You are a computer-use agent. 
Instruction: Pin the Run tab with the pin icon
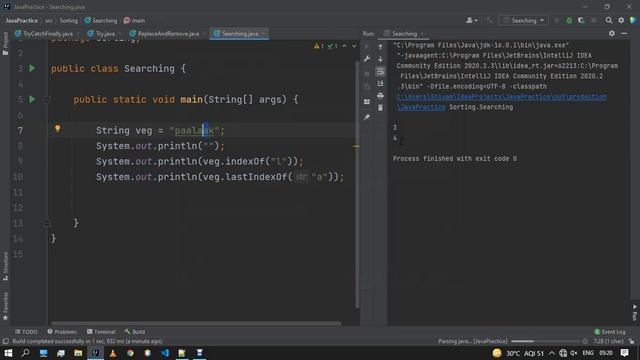pos(367,117)
